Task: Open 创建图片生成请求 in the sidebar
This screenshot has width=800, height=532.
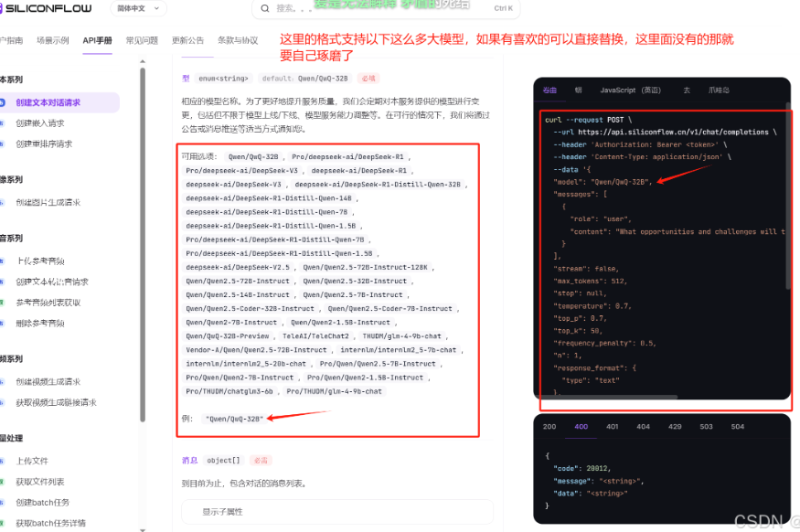Action: [x=48, y=203]
